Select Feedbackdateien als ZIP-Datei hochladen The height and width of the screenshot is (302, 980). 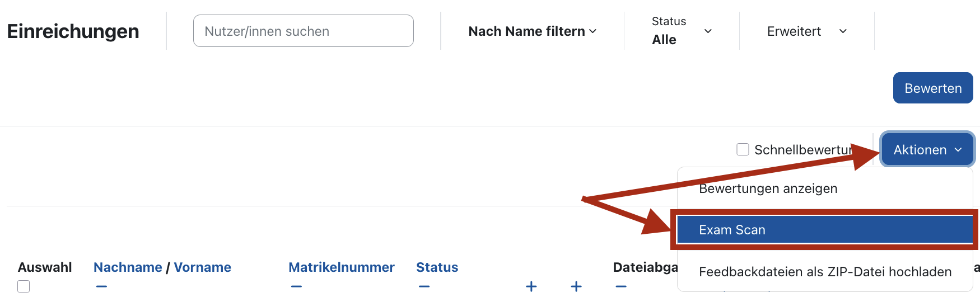(825, 272)
